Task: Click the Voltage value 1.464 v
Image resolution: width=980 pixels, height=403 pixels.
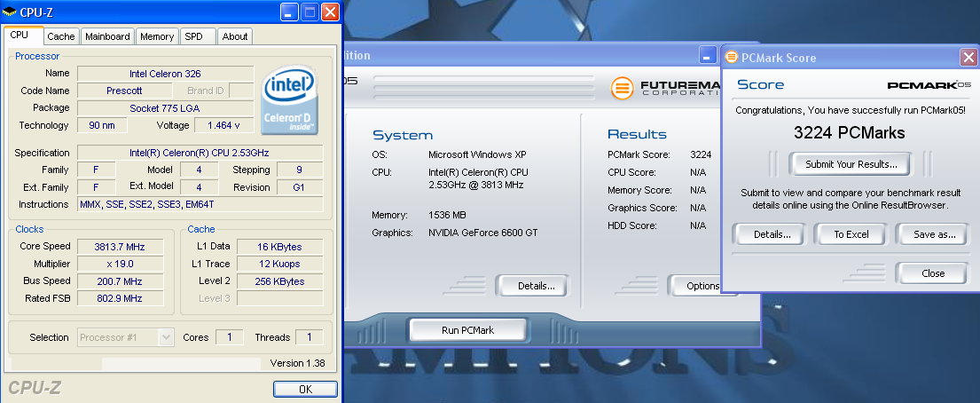Action: coord(224,125)
